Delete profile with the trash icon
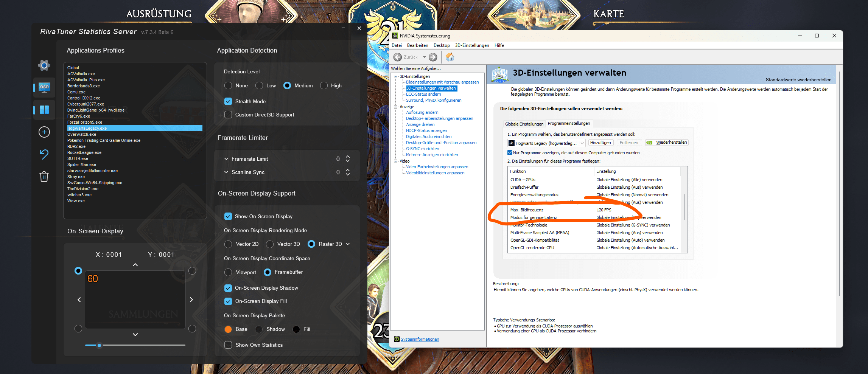The height and width of the screenshot is (374, 868). (44, 177)
